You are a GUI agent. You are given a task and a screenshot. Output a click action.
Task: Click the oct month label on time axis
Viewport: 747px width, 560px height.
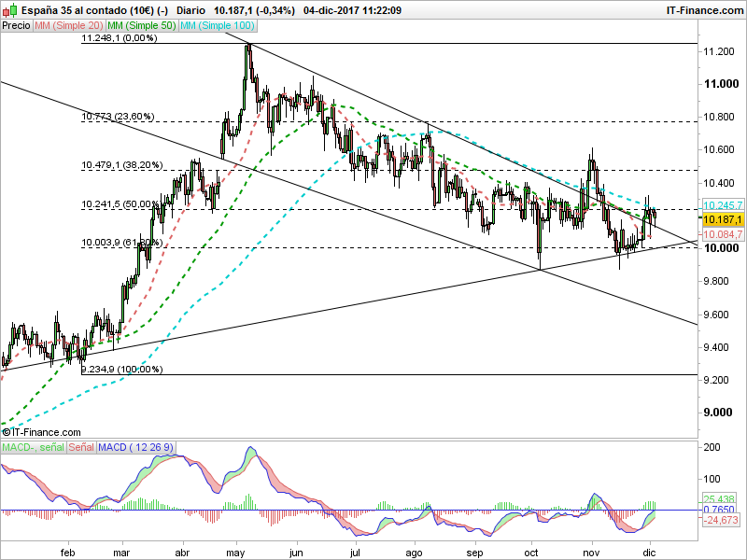[x=531, y=553]
